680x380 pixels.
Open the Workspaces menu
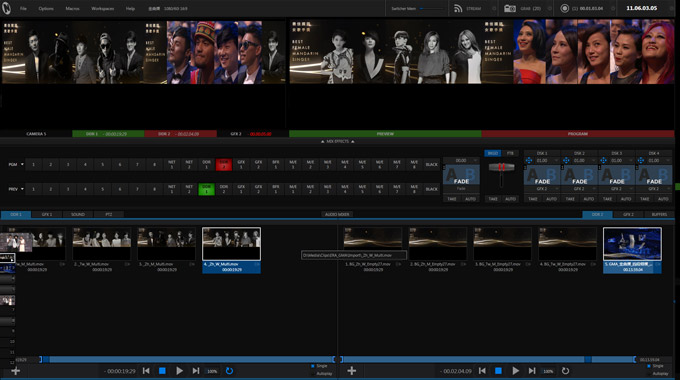pos(103,9)
